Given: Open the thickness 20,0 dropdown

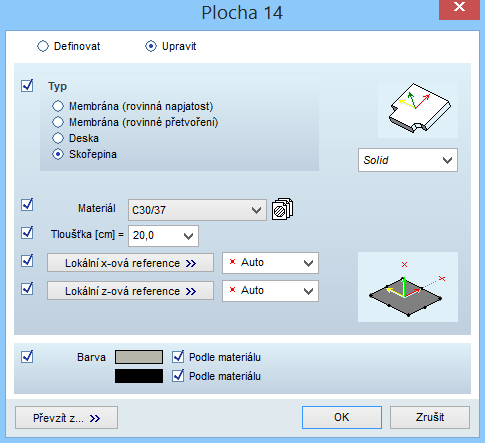Looking at the screenshot, I should (163, 236).
